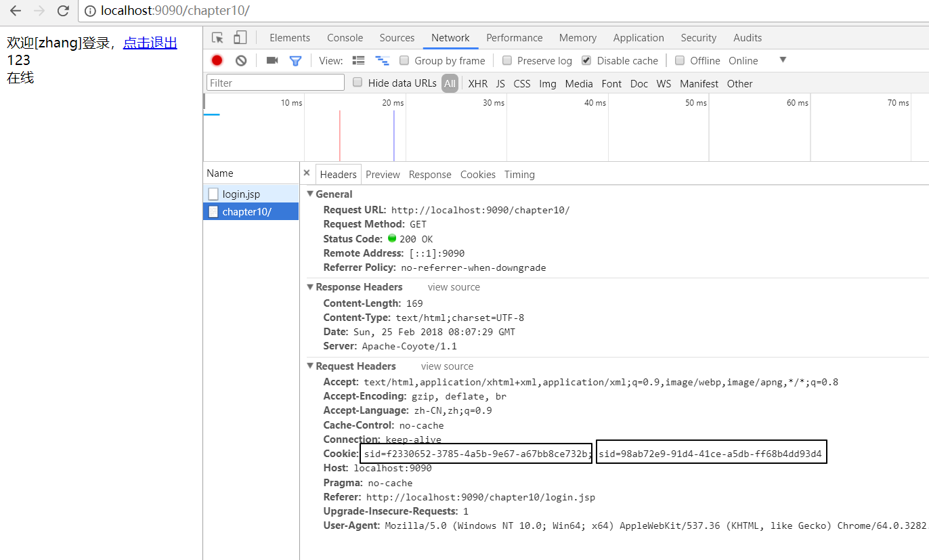Image resolution: width=929 pixels, height=560 pixels.
Task: Collapse the Request Headers section
Action: tap(310, 366)
